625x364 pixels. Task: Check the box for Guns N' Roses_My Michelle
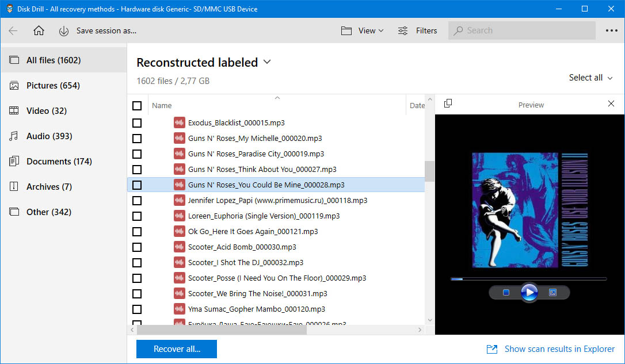[137, 138]
